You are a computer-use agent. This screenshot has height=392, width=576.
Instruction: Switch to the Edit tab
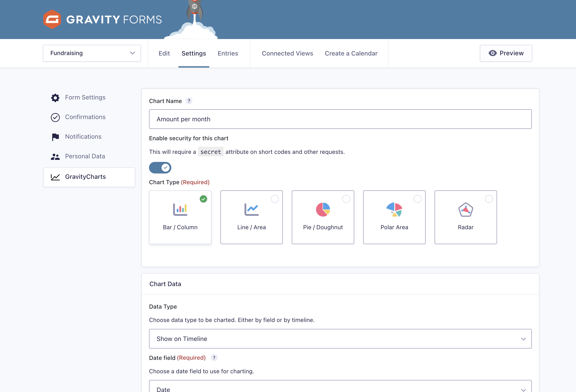click(x=164, y=53)
